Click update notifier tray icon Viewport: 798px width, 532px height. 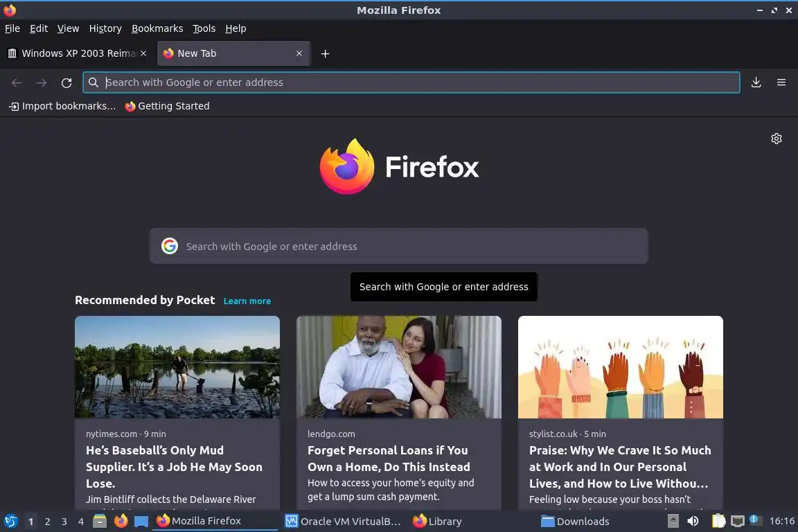click(756, 520)
